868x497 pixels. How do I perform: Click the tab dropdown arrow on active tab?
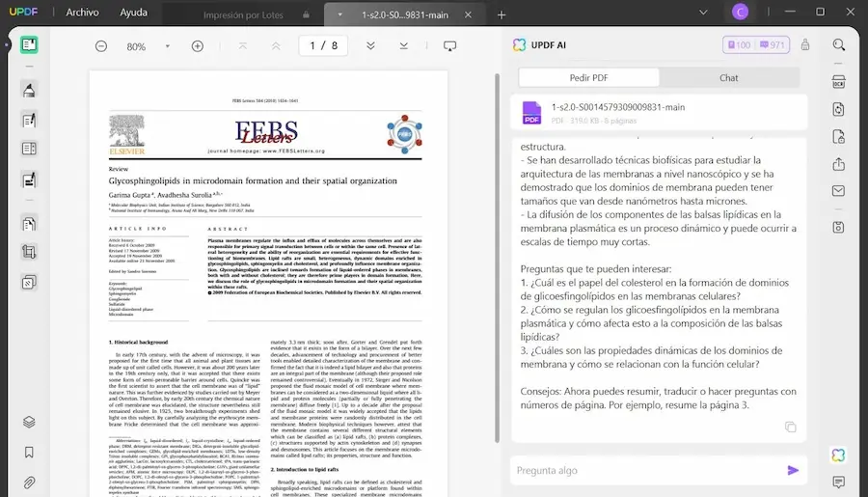pyautogui.click(x=339, y=15)
